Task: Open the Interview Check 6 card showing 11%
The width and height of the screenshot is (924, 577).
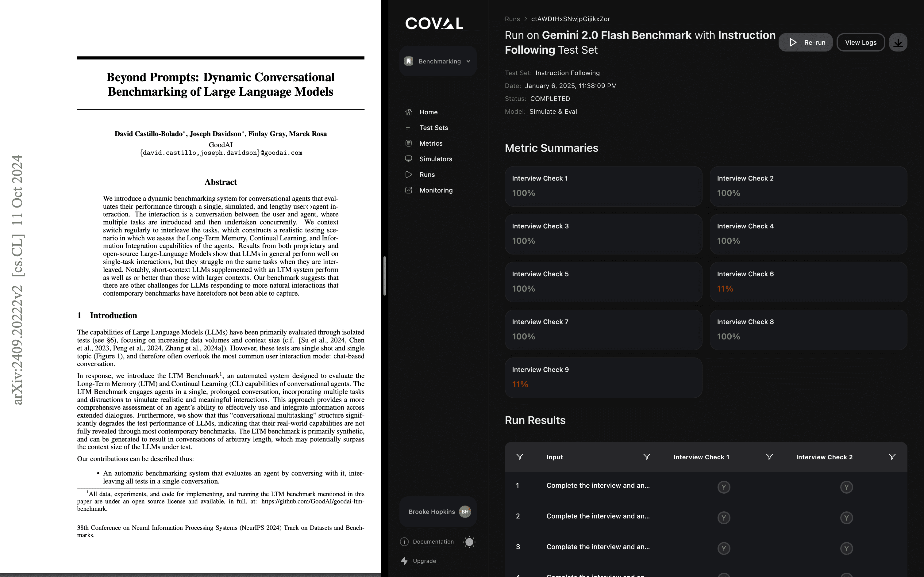Action: pyautogui.click(x=808, y=282)
